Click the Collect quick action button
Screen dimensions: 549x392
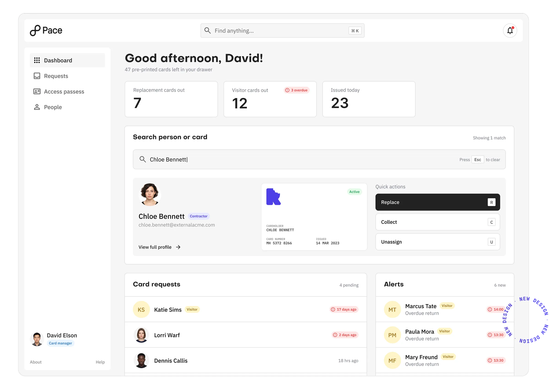point(437,222)
